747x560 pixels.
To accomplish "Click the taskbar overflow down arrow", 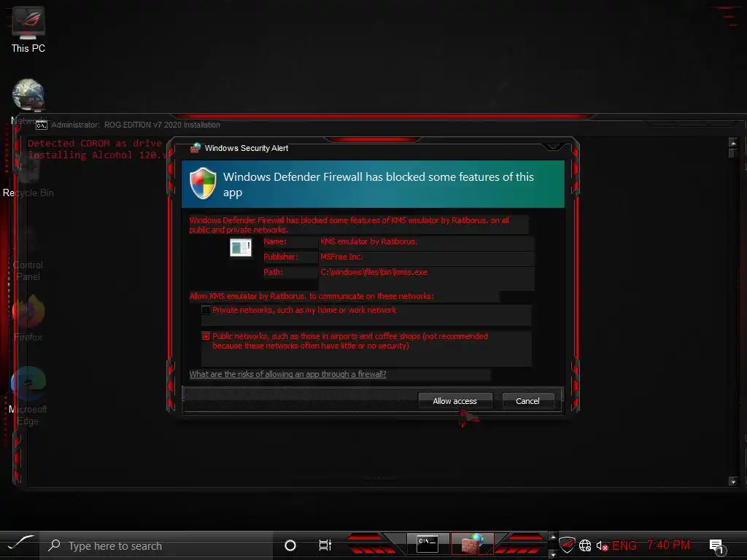I will (553, 554).
